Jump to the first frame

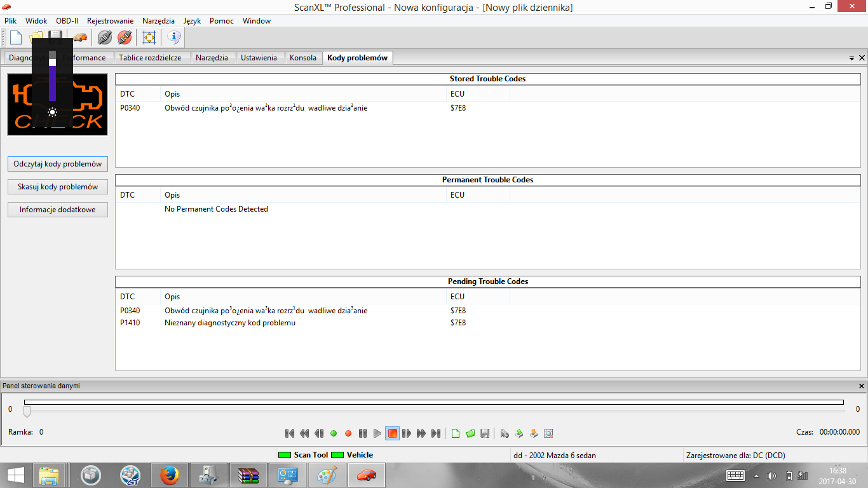(x=290, y=433)
